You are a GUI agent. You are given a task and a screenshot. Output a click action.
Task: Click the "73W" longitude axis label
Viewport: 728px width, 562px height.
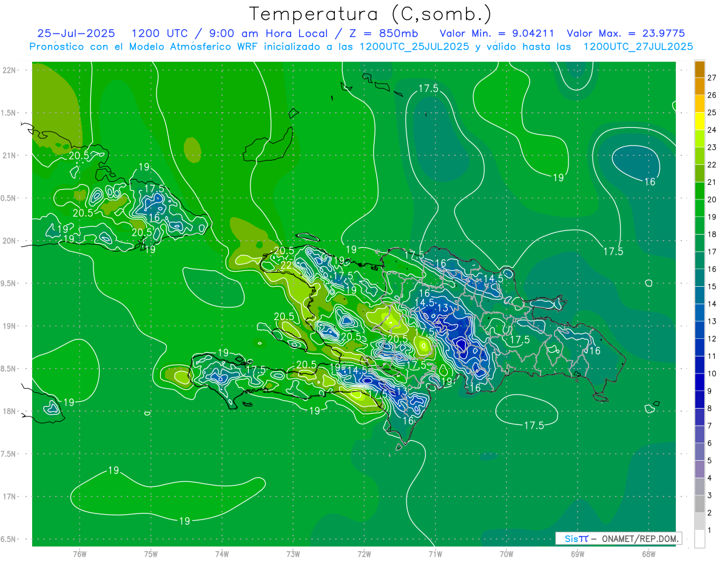pos(293,554)
